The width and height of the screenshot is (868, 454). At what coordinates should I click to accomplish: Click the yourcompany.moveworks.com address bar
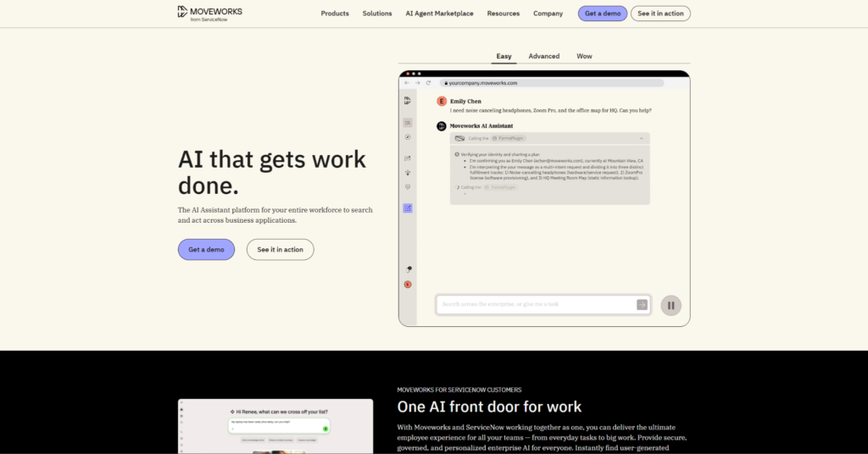pyautogui.click(x=552, y=83)
